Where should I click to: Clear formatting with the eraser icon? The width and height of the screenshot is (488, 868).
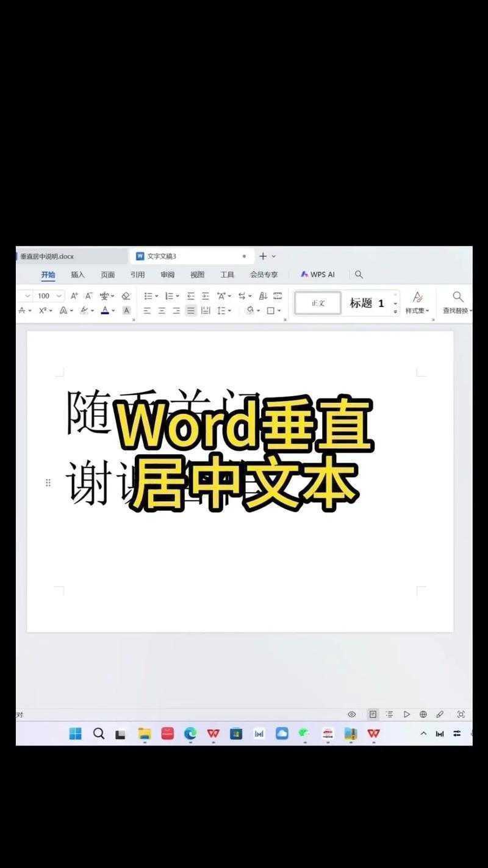[125, 295]
